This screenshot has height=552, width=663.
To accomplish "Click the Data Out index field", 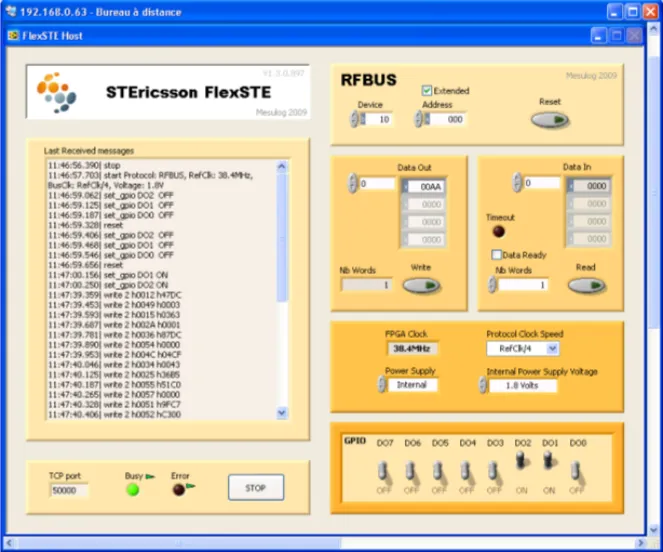I will pos(376,184).
